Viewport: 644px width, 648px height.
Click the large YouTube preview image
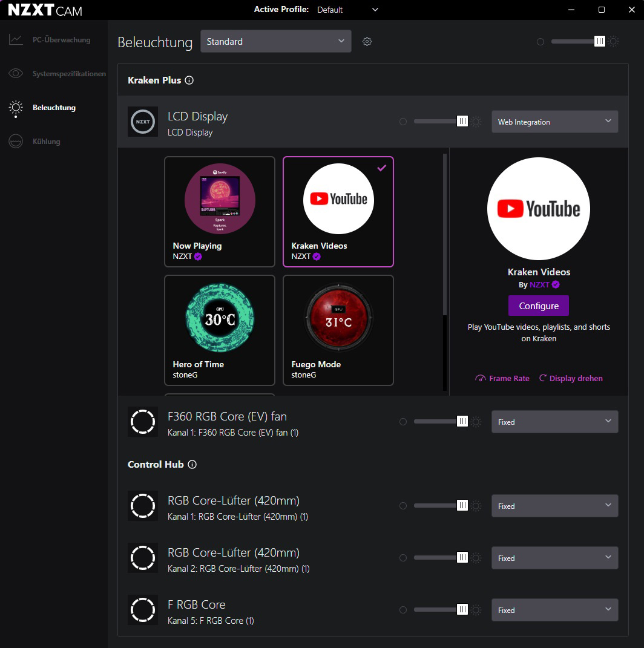(539, 209)
